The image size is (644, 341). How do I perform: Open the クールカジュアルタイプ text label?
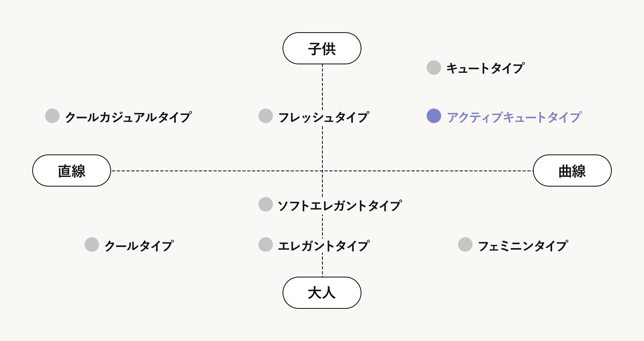pyautogui.click(x=128, y=117)
